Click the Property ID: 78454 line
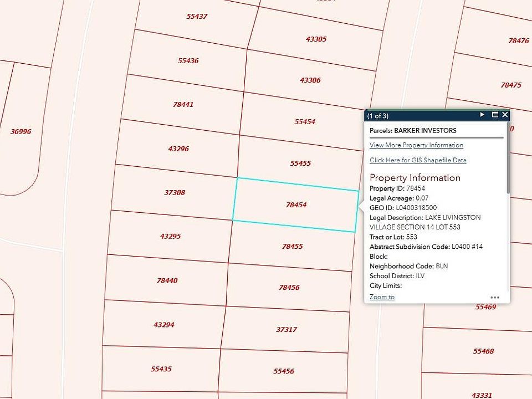Image resolution: width=532 pixels, height=399 pixels. point(397,188)
